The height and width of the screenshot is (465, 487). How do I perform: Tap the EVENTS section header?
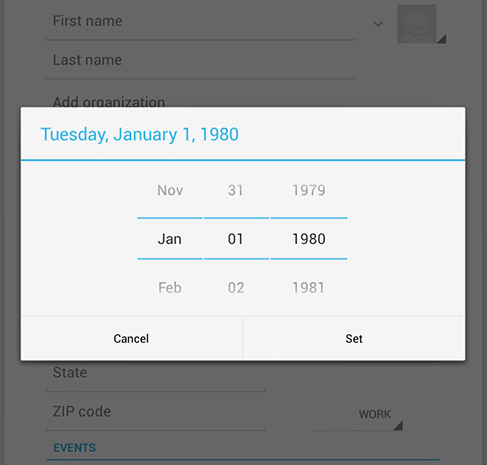pos(74,448)
